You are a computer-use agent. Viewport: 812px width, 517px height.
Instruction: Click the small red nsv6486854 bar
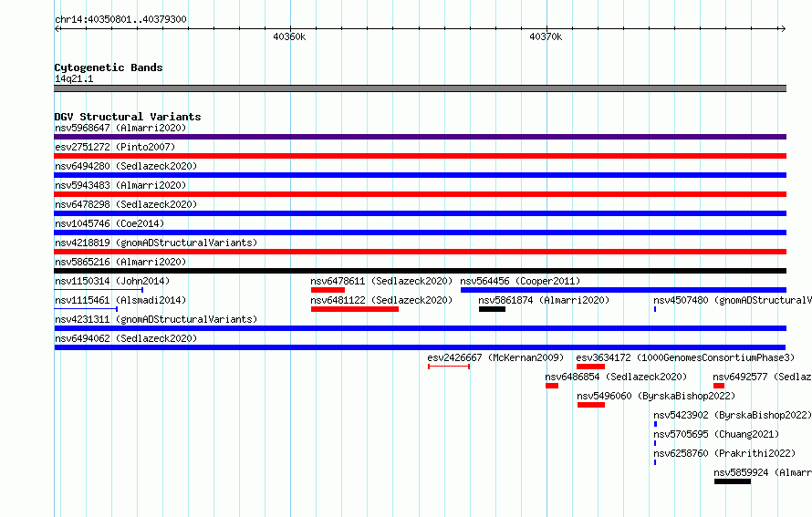click(x=552, y=386)
